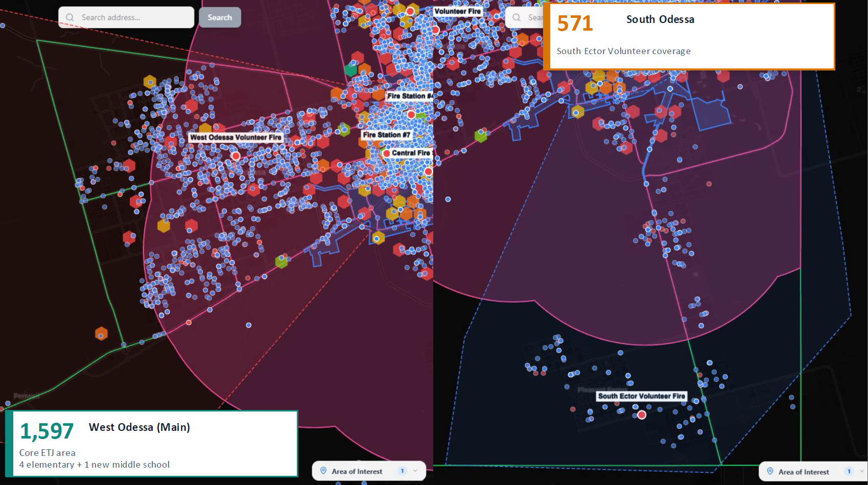Click the left Area of Interest count badge

[402, 471]
